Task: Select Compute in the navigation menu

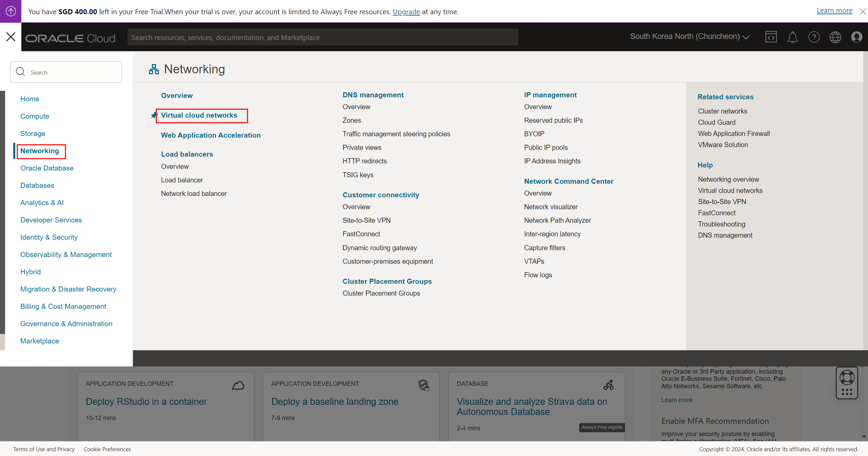Action: 35,116
